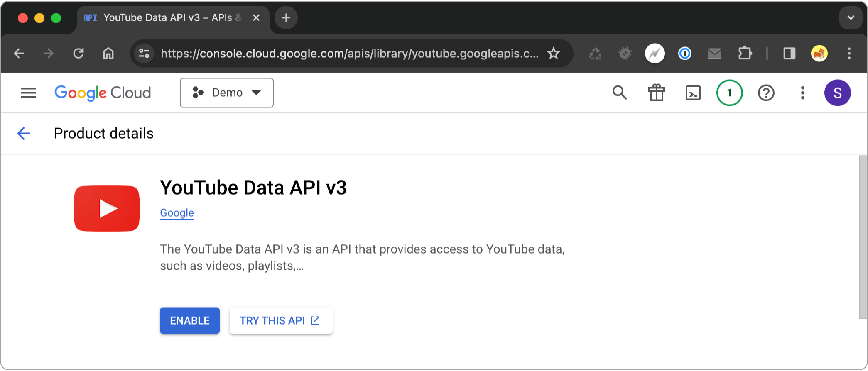Open the purple S account avatar
Image resolution: width=868 pixels, height=371 pixels.
coord(838,93)
